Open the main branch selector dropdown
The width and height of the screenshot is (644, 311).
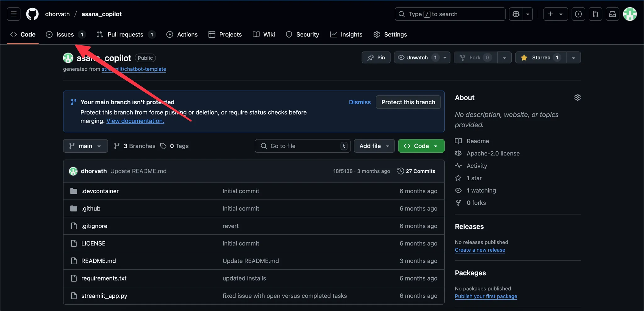(x=86, y=146)
